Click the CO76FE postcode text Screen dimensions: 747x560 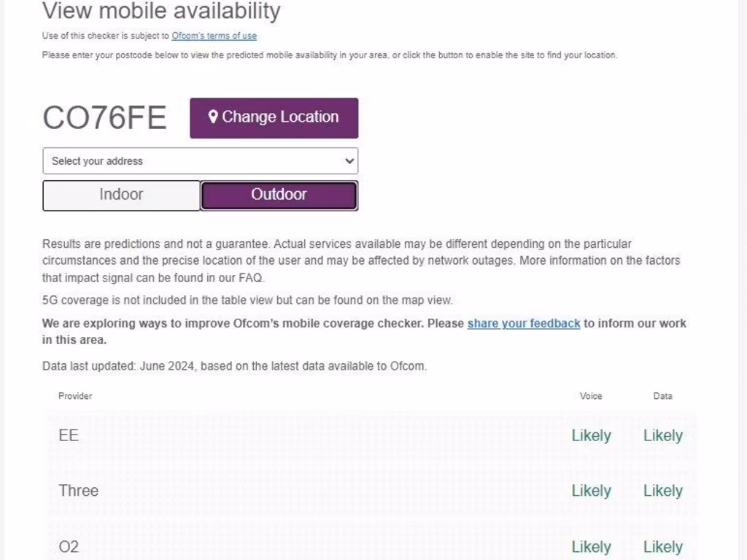[104, 117]
